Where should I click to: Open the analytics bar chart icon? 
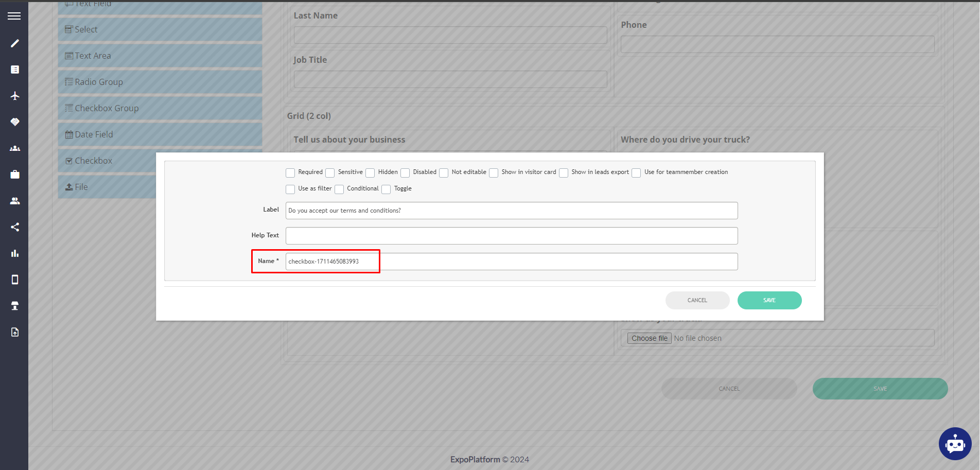(x=14, y=253)
